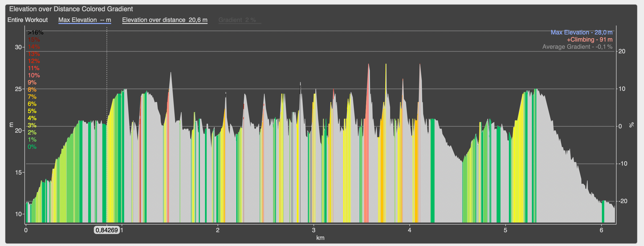Click the 25 tick on elevation axis
Screen dimensions: 644x246
pos(18,89)
